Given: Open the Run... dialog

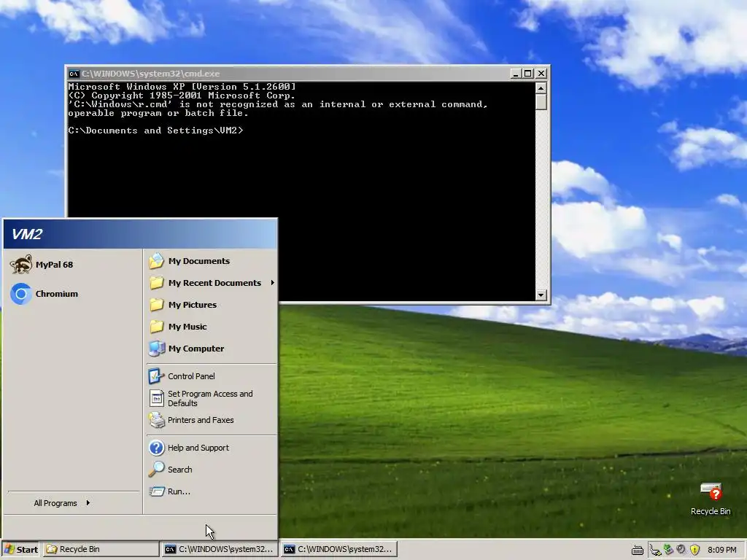Looking at the screenshot, I should (211, 491).
